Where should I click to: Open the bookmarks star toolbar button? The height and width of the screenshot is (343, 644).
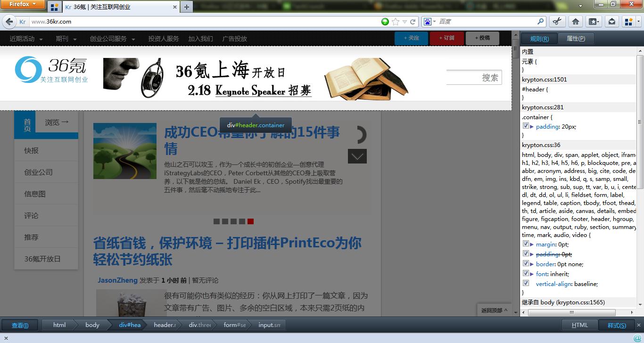pyautogui.click(x=594, y=22)
